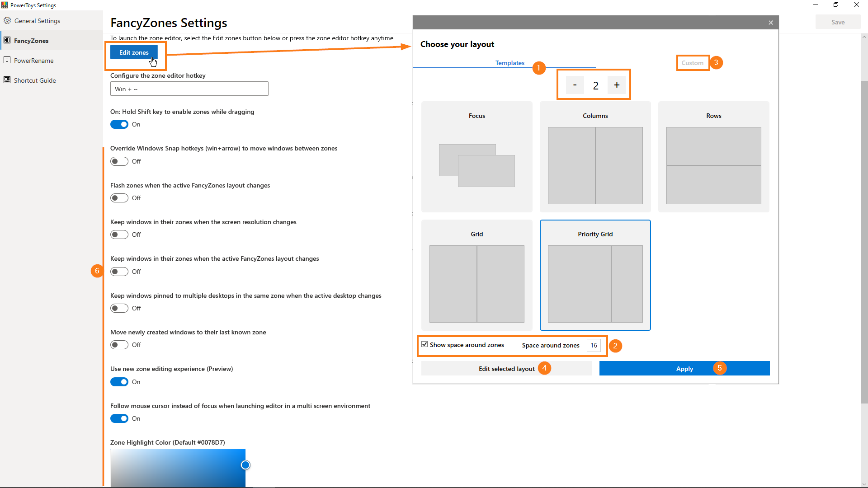The height and width of the screenshot is (488, 868).
Task: Uncheck Show space around zones checkbox
Action: click(x=425, y=344)
